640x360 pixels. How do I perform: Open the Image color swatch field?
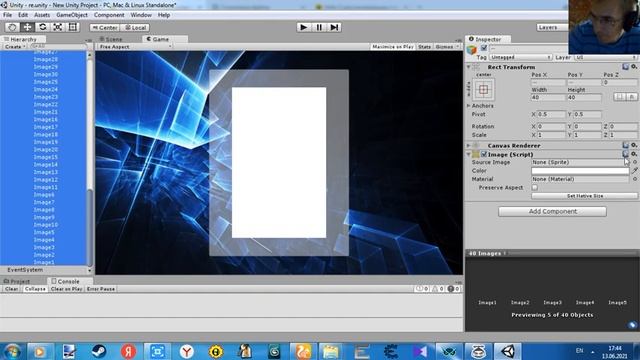pyautogui.click(x=580, y=171)
